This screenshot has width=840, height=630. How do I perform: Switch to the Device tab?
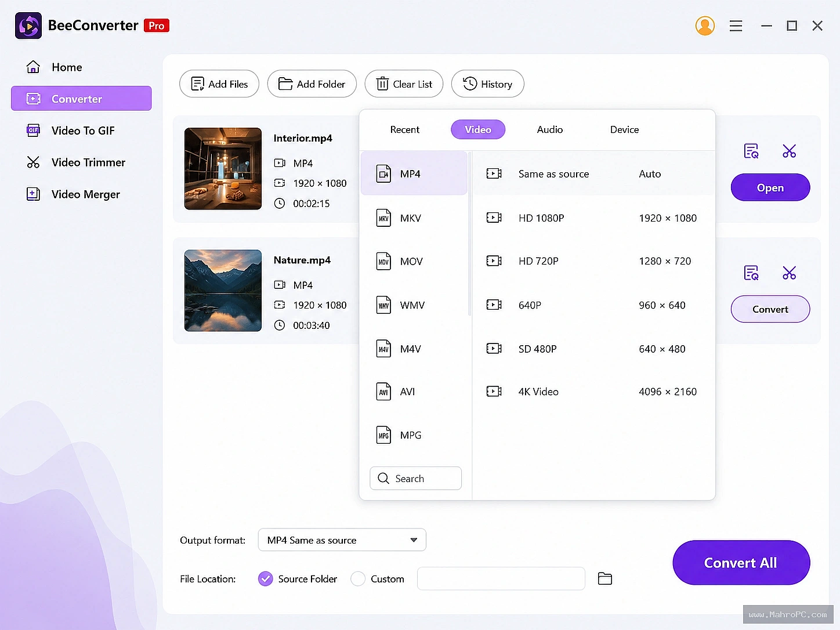pos(624,129)
